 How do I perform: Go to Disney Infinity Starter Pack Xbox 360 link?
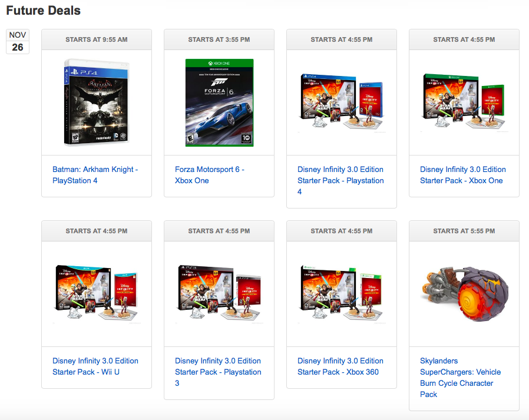click(x=340, y=366)
